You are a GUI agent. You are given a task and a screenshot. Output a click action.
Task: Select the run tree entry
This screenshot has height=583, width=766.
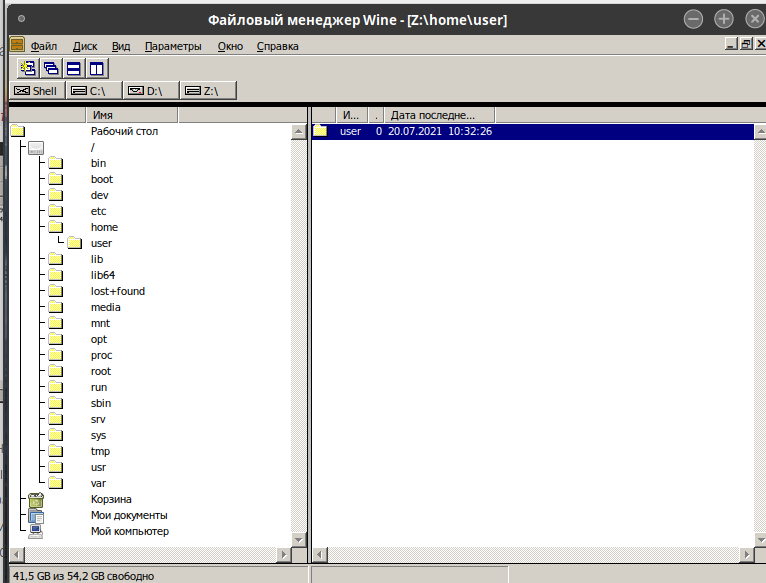[x=99, y=387]
